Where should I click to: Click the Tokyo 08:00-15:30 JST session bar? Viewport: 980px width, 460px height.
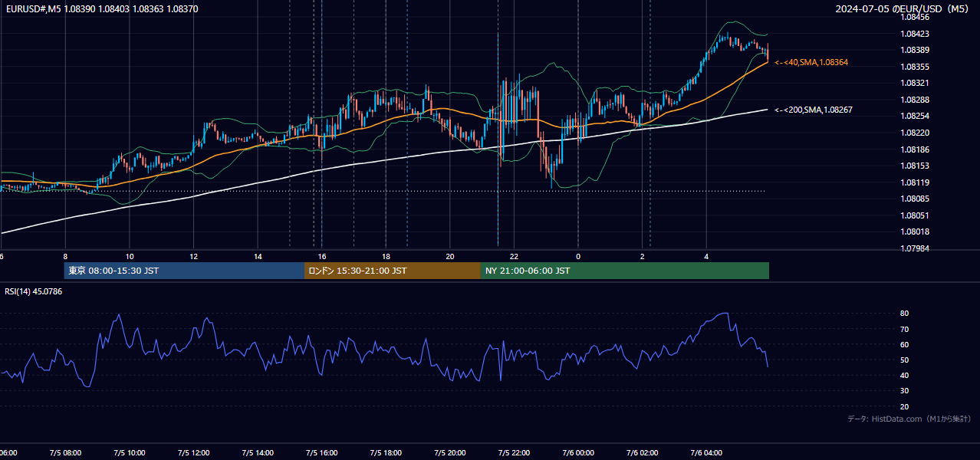pos(184,271)
